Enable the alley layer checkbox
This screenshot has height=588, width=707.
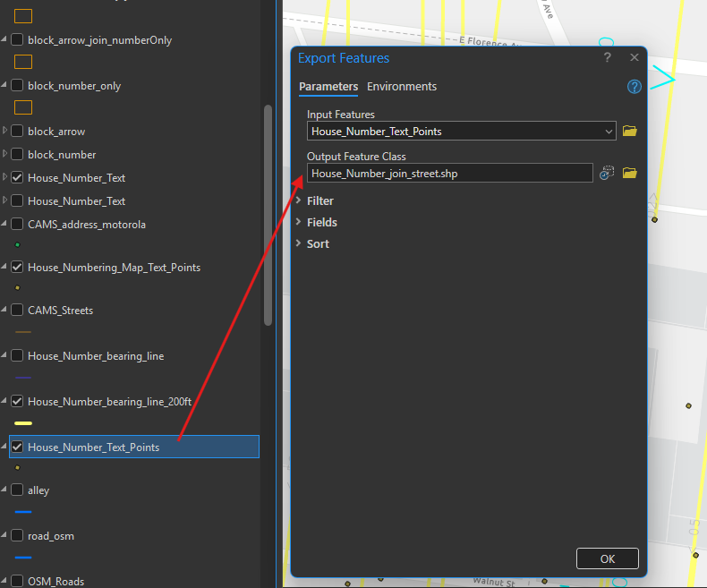(x=17, y=490)
